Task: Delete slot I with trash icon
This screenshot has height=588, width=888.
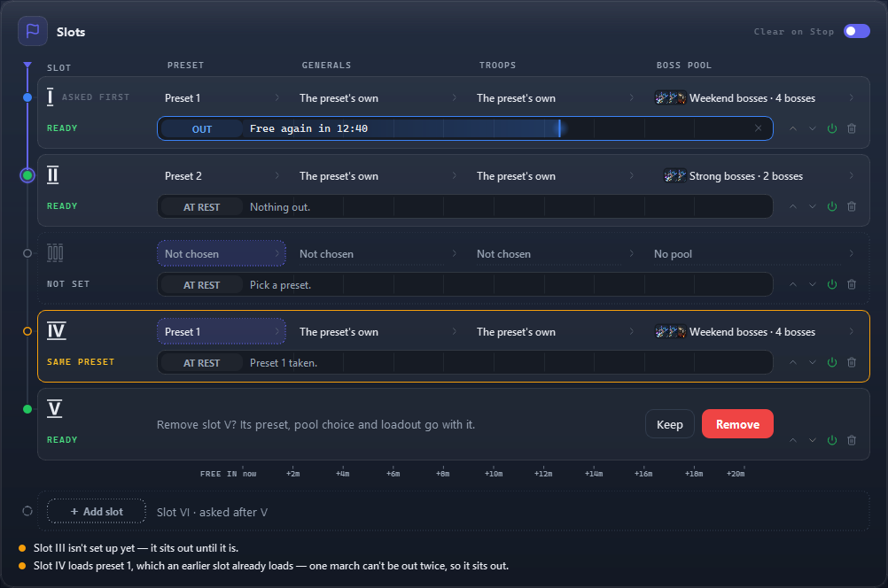Action: (x=851, y=128)
